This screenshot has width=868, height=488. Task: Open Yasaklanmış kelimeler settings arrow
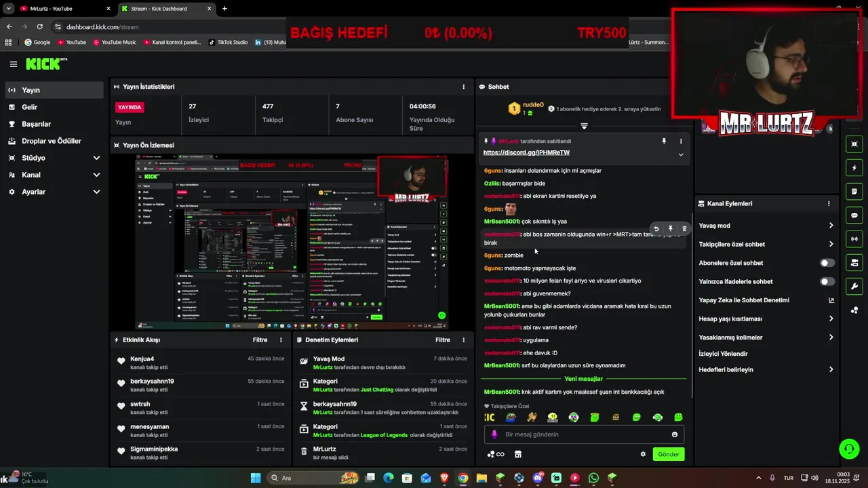[x=831, y=338]
